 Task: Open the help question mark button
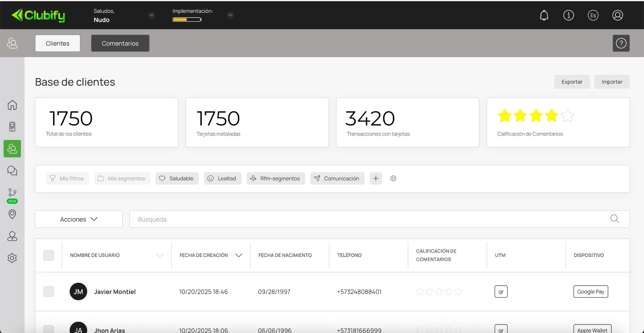621,43
